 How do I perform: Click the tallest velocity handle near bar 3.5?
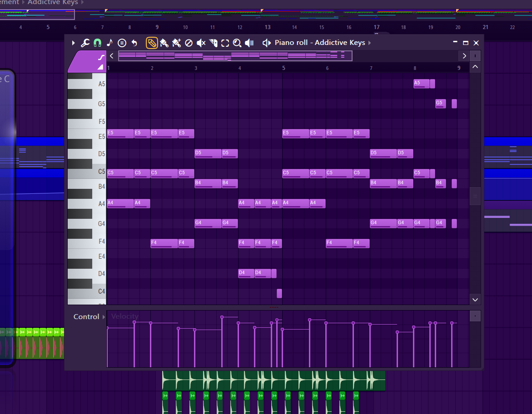pos(222,317)
